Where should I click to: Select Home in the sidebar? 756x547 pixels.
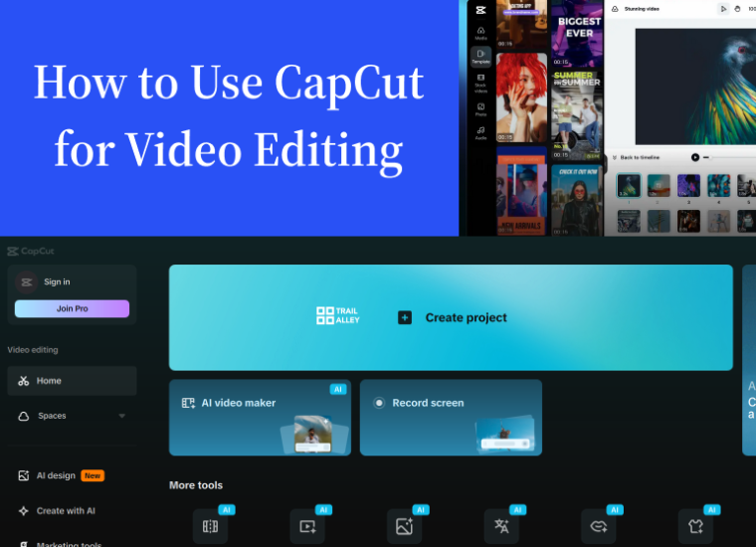72,381
